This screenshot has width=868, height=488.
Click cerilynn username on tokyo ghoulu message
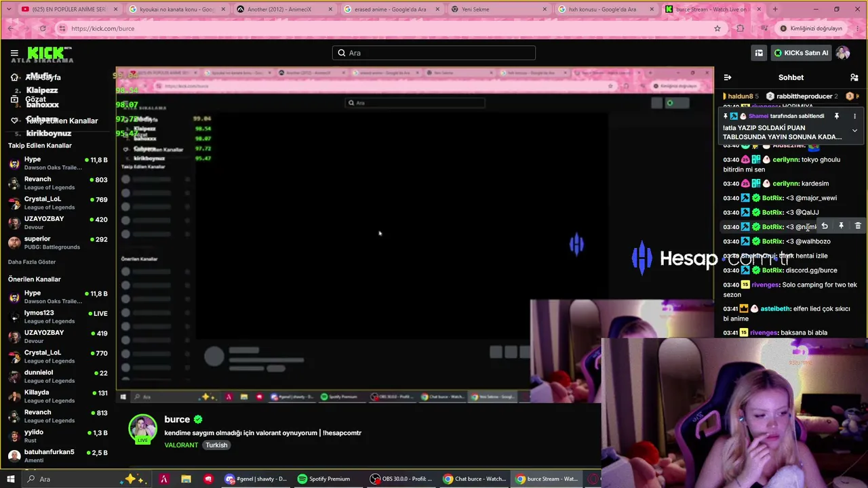tap(785, 160)
